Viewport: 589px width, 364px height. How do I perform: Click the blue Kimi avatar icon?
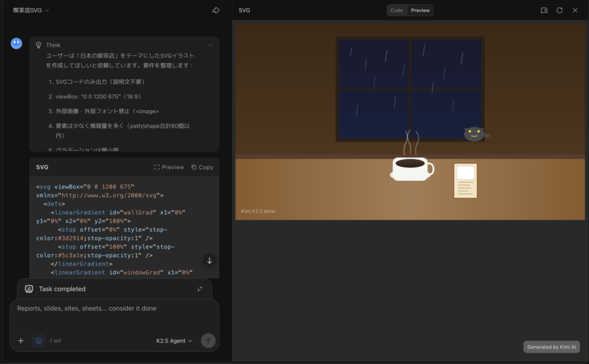pos(17,44)
